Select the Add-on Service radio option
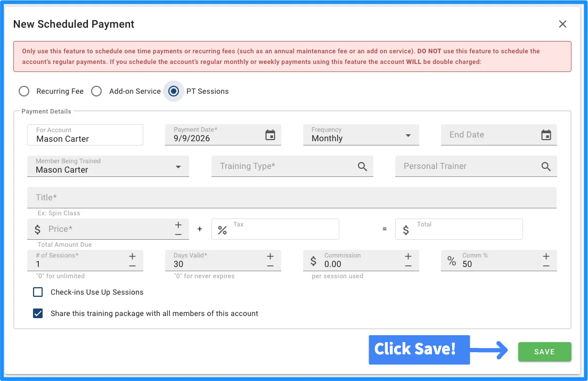588x381 pixels. coord(96,91)
